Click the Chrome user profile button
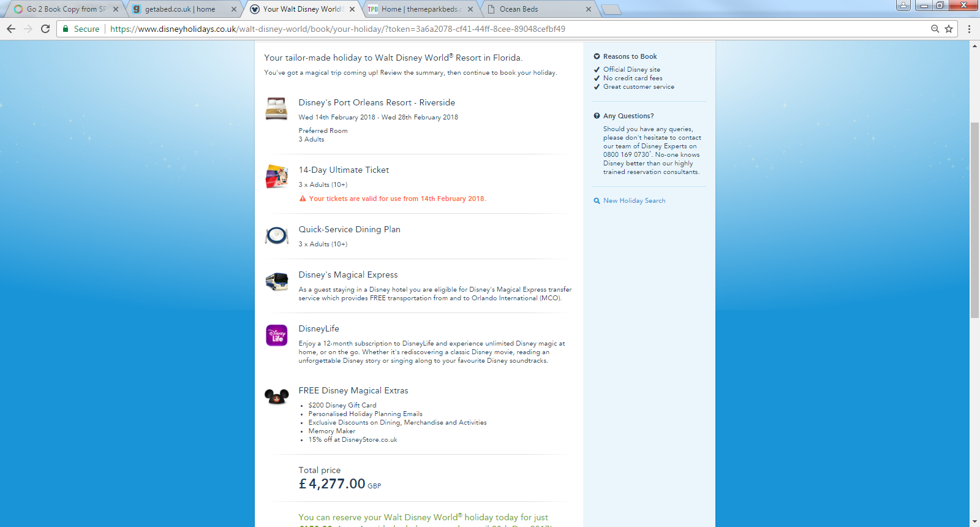The image size is (980, 527). click(903, 6)
